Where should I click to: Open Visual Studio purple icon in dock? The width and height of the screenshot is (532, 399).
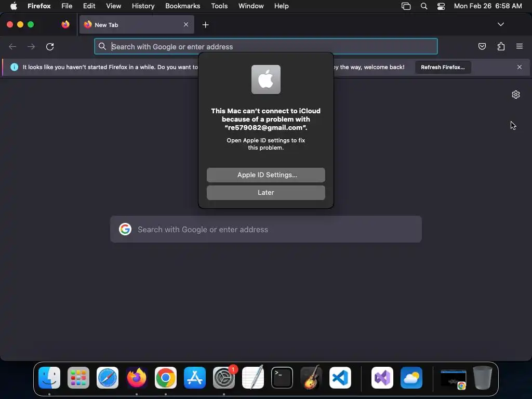click(382, 378)
